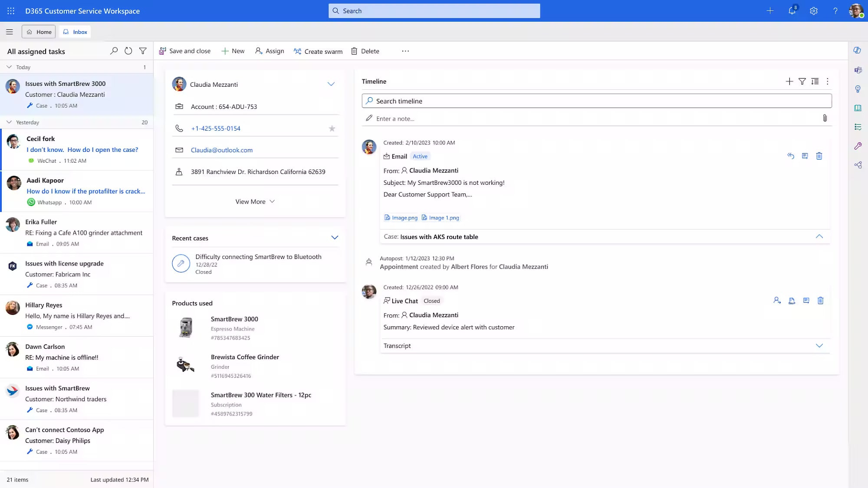Click the reply icon on email entry
868x488 pixels.
[x=790, y=156]
